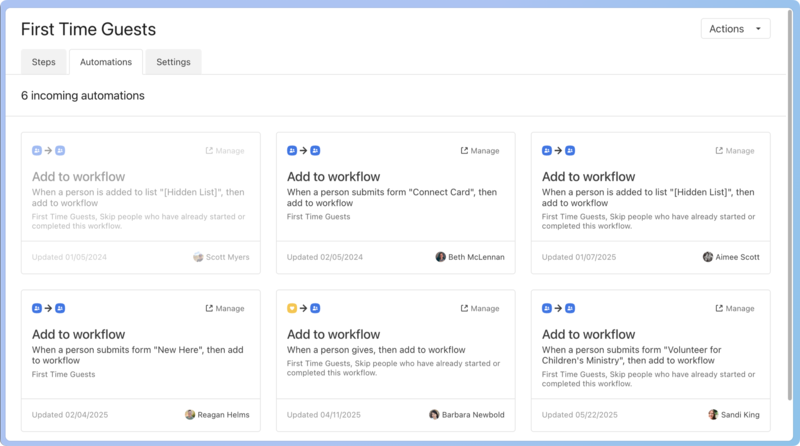The height and width of the screenshot is (446, 800).
Task: Click external-link icon beside Manage on Connect Card
Action: point(464,151)
